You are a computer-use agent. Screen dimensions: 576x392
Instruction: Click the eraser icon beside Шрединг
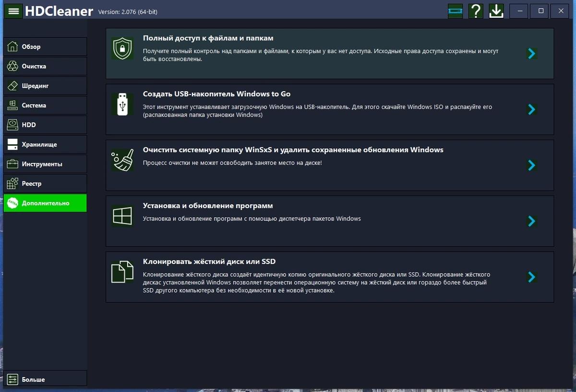pos(13,86)
